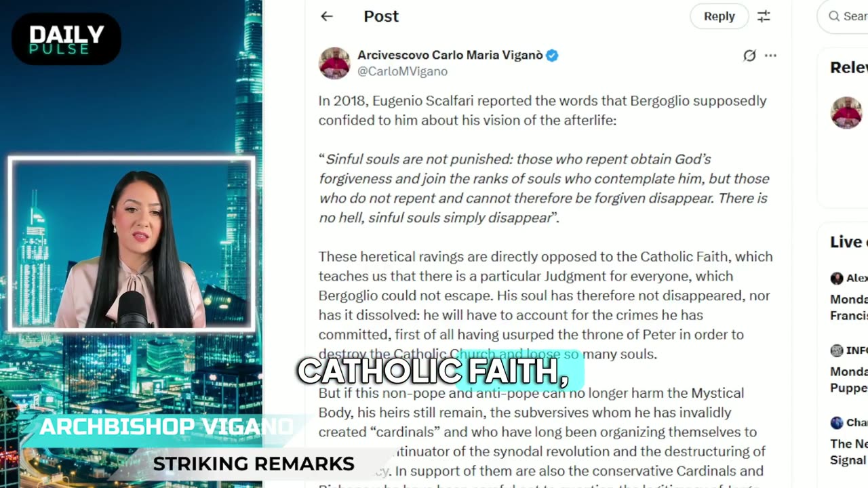Open the @CarloMVigano handle link
Viewport: 868px width, 488px height.
pos(402,71)
